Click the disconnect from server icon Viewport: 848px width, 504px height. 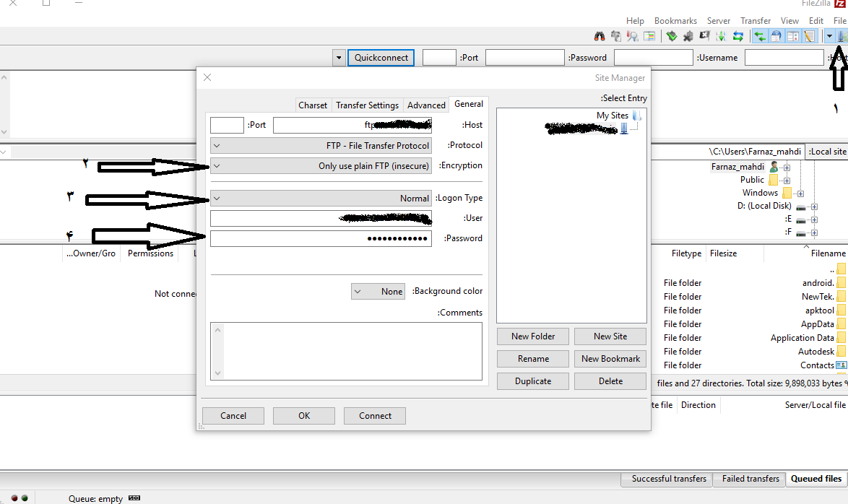coord(688,36)
